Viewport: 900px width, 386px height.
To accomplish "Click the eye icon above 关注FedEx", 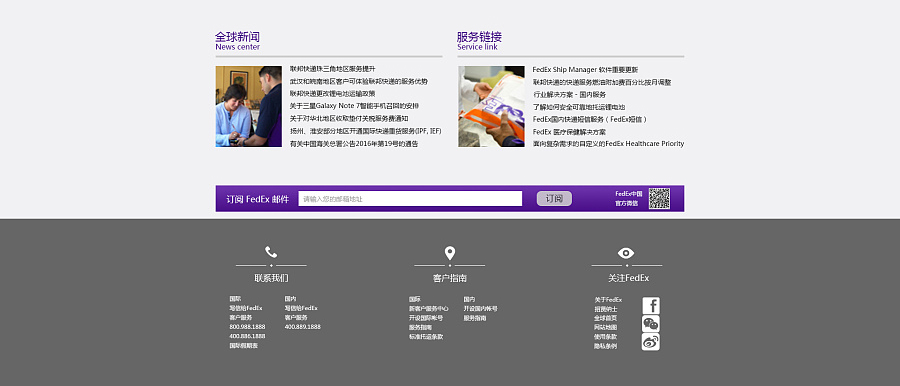I will point(626,253).
